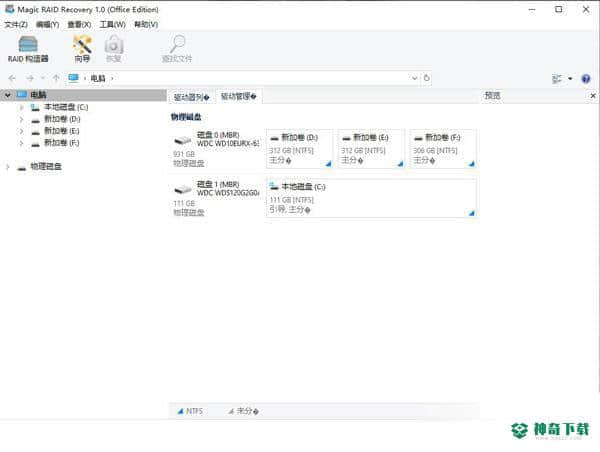This screenshot has width=600, height=452.
Task: Open the RAID 构造器 tool
Action: 28,49
